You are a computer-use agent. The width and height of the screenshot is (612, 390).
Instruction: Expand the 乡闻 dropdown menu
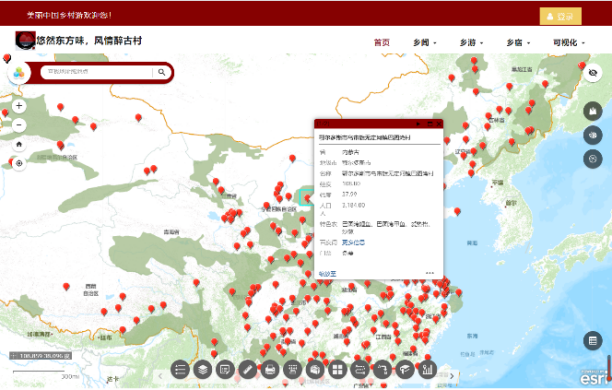pos(425,43)
